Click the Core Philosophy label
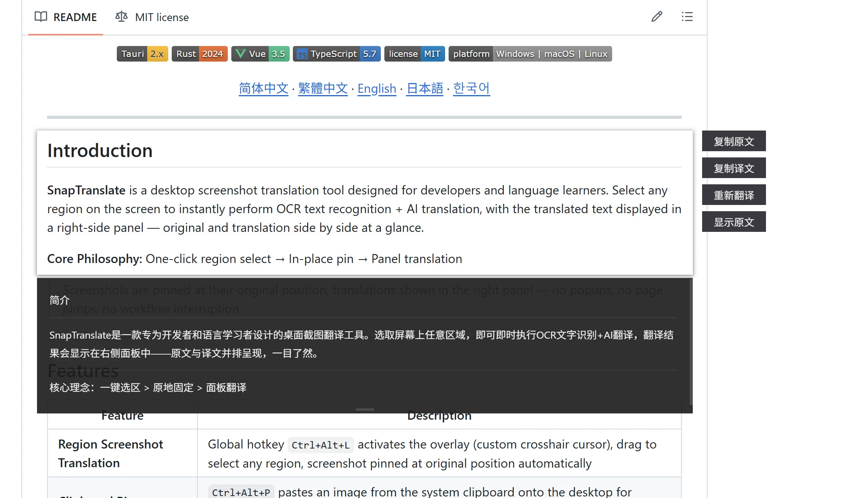 tap(95, 259)
